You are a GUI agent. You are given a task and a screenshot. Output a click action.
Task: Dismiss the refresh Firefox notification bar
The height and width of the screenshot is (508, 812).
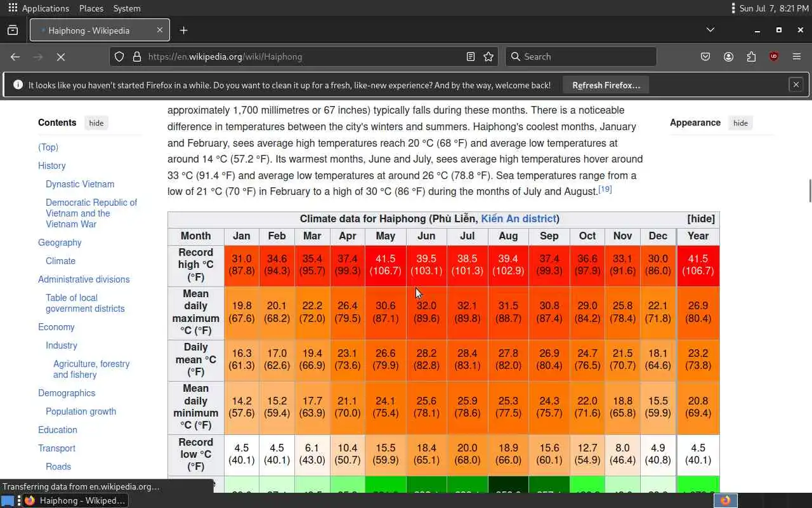click(x=796, y=84)
